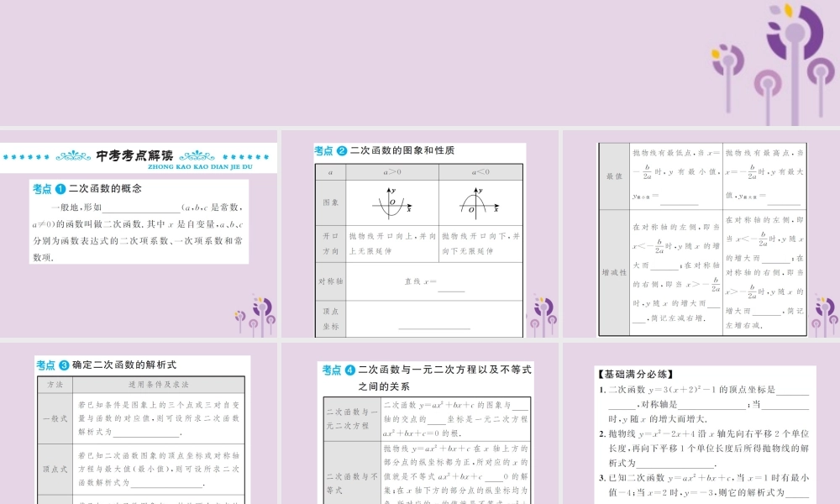
Task: Click the upward-opening parabola graph
Action: pos(391,203)
